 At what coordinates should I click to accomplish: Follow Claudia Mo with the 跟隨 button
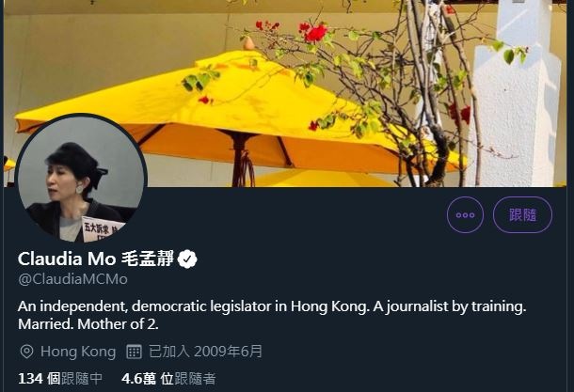pyautogui.click(x=522, y=214)
